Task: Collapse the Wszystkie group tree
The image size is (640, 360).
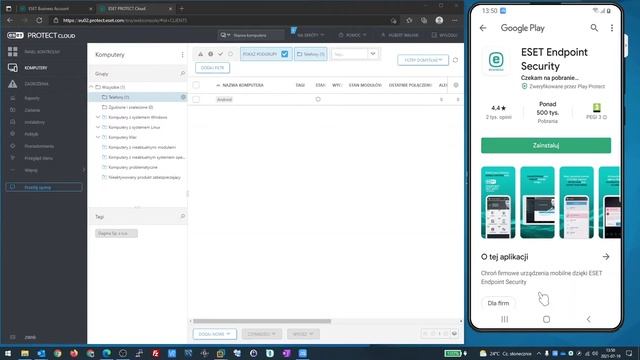Action: (x=92, y=87)
